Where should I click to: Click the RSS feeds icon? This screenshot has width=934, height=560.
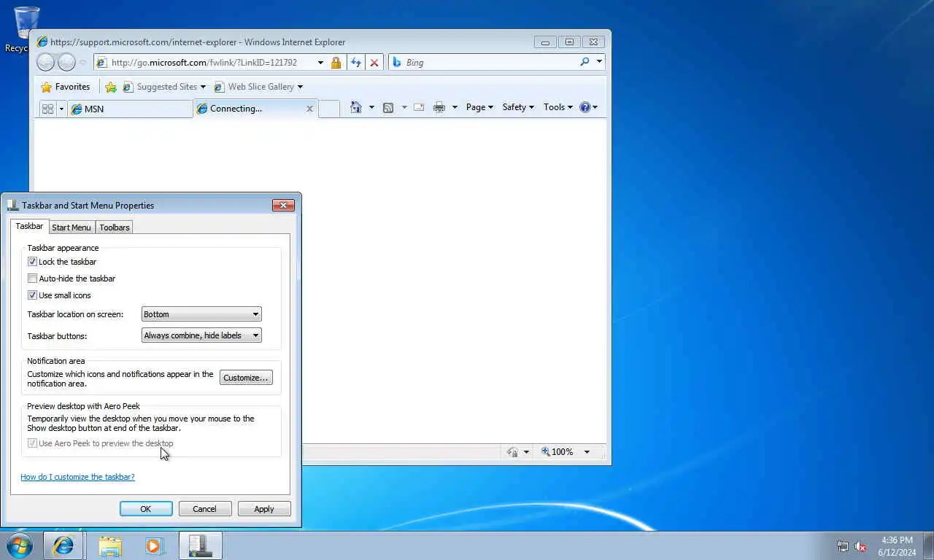pos(388,107)
